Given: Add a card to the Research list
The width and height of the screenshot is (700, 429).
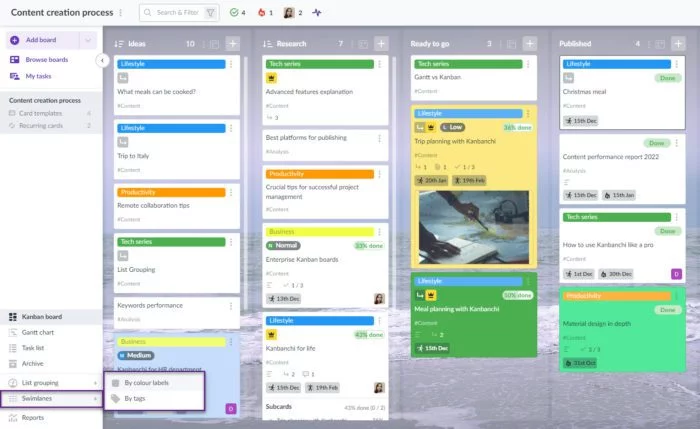Looking at the screenshot, I should click(x=380, y=44).
